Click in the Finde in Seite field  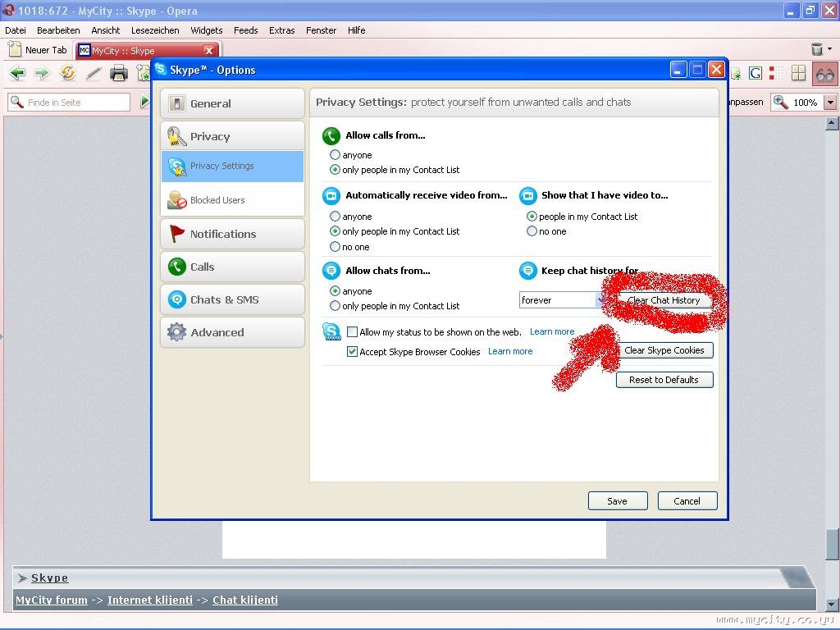point(69,102)
